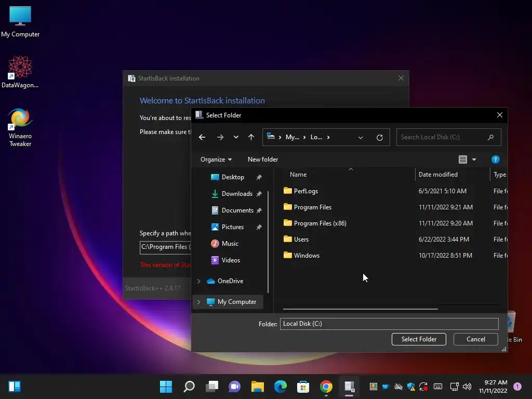The image size is (532, 399).
Task: Select Downloads in the navigation pane
Action: [x=237, y=194]
